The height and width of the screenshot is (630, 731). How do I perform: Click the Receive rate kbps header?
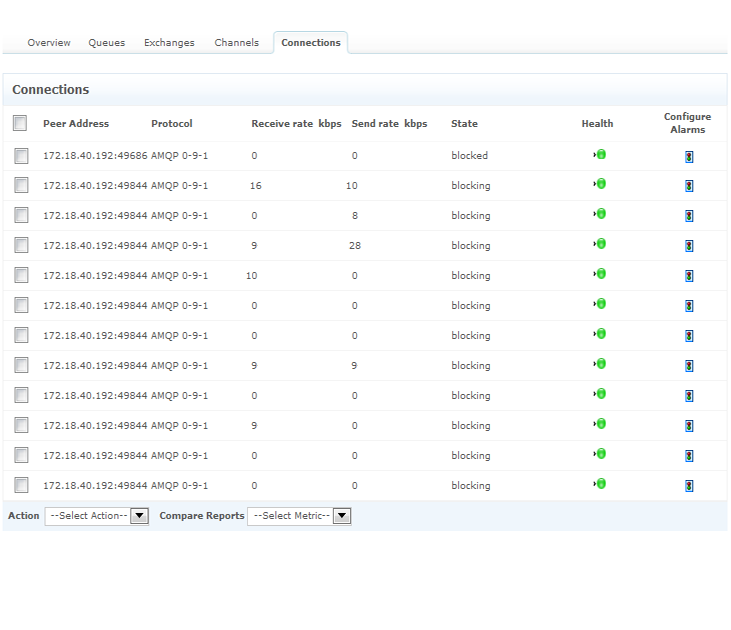coord(297,124)
